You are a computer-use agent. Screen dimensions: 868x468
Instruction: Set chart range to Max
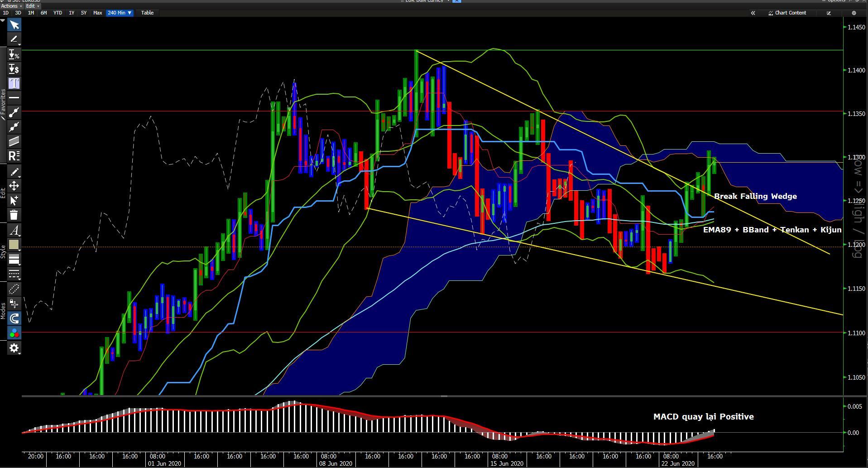click(x=97, y=13)
